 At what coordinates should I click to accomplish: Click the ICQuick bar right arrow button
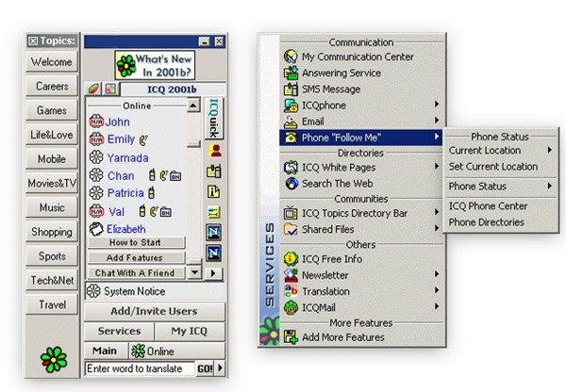[214, 273]
